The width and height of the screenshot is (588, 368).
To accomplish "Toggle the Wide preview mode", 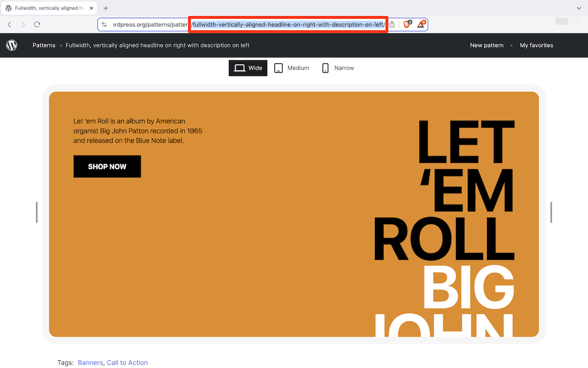I will (248, 68).
